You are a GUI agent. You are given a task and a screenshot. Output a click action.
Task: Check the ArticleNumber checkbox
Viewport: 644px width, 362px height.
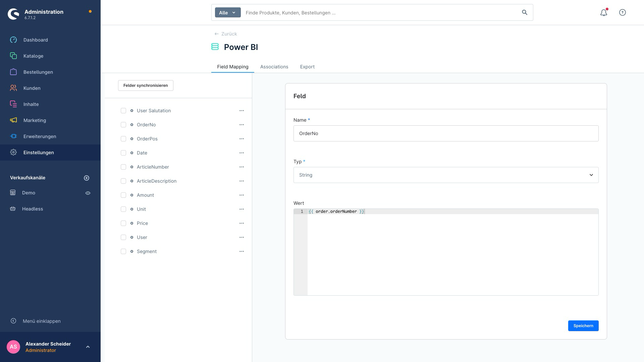click(123, 167)
